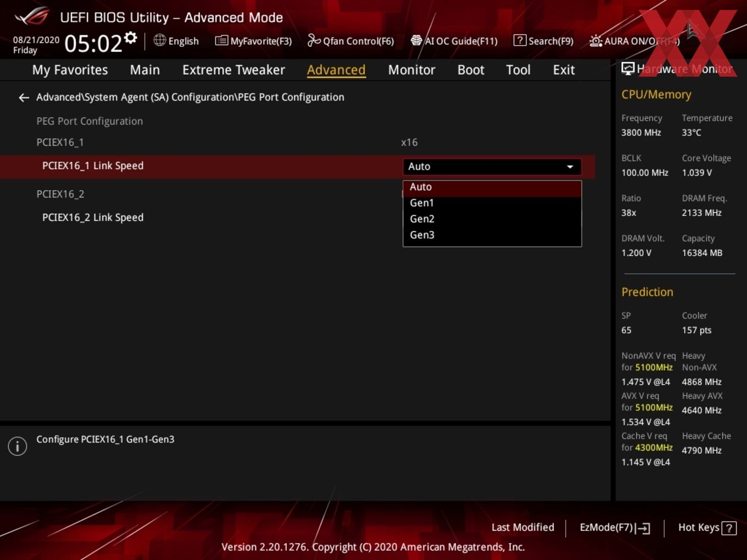Click the Prediction section heading
This screenshot has height=560, width=747.
[647, 292]
